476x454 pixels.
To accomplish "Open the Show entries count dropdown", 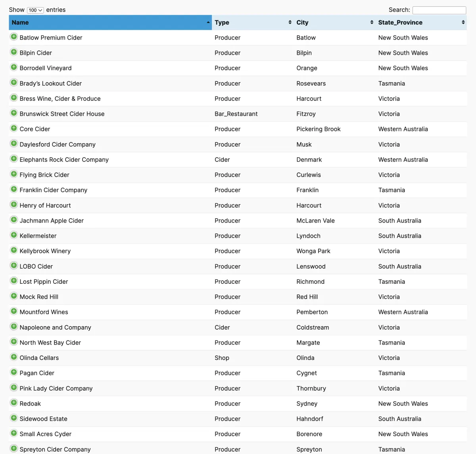I will tap(35, 10).
